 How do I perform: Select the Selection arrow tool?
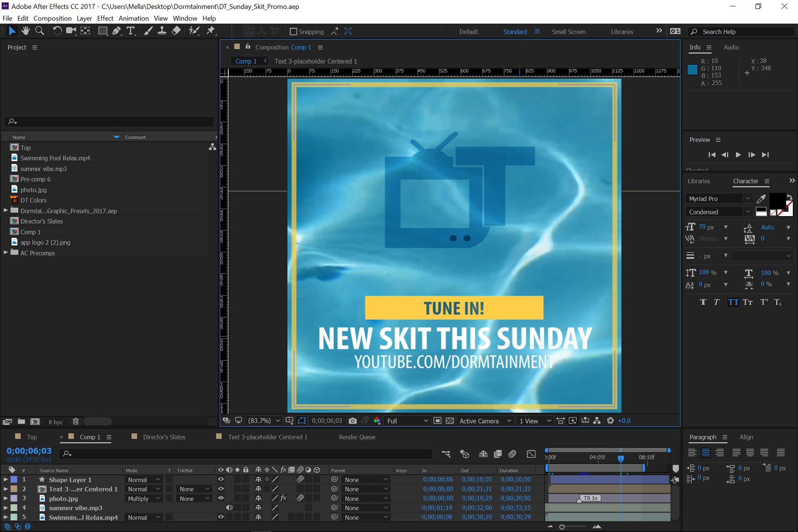[12, 31]
